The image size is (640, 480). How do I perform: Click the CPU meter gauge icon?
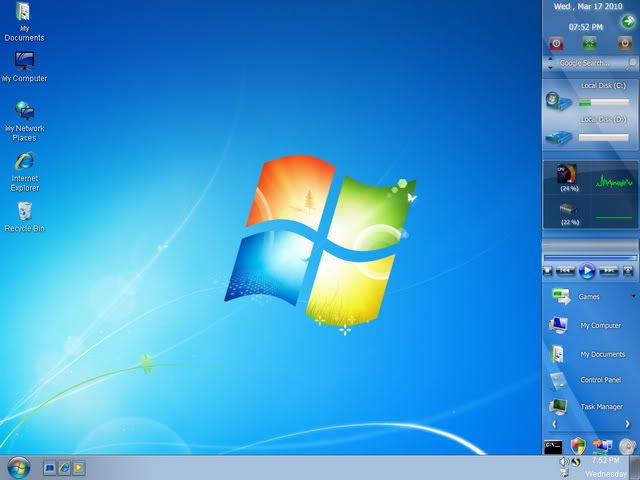[567, 173]
